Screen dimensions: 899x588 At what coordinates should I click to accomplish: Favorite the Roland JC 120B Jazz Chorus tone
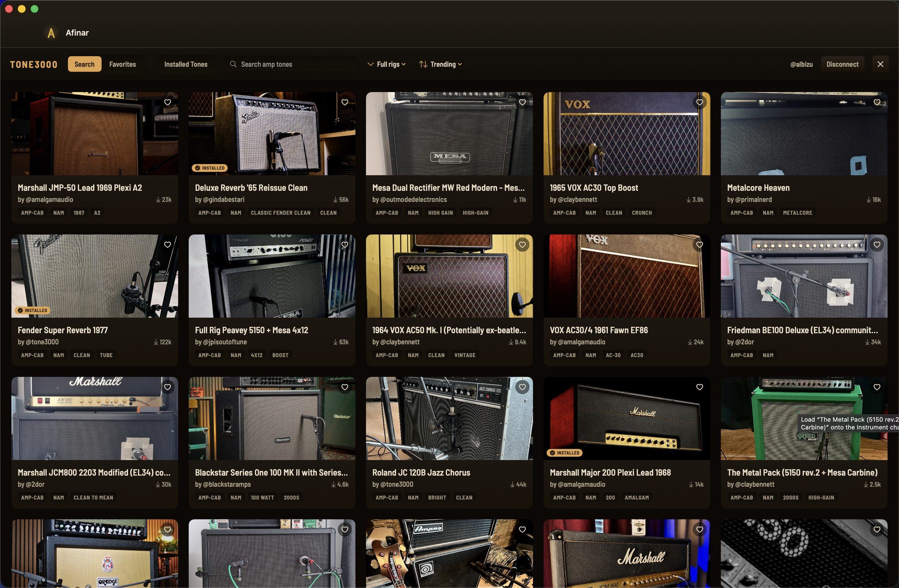(x=522, y=387)
